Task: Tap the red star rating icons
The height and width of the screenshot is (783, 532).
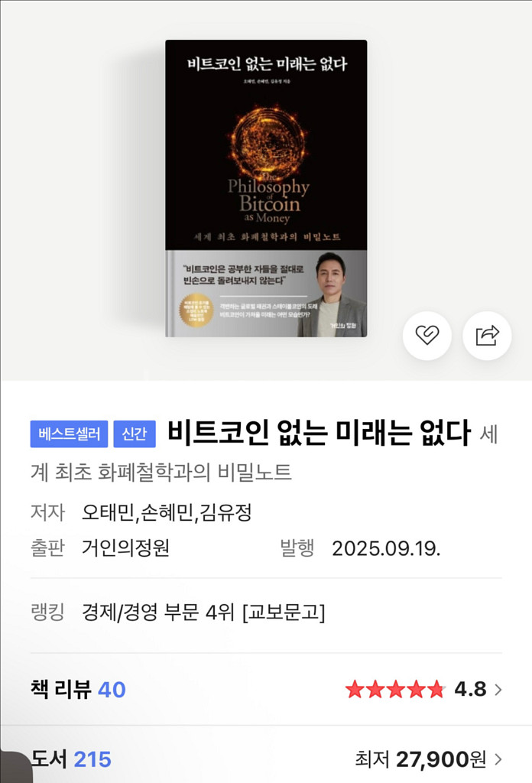Action: pos(394,689)
